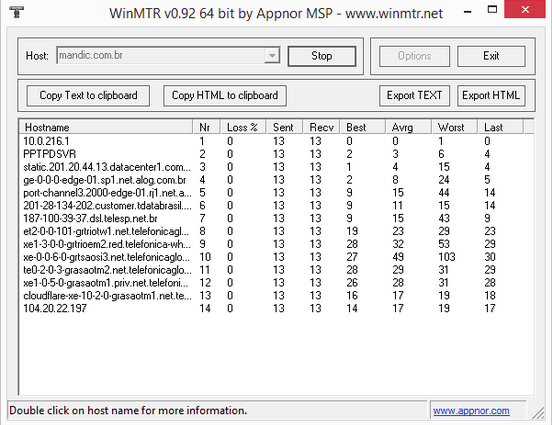Open the Options dialog
The image size is (552, 425).
414,56
